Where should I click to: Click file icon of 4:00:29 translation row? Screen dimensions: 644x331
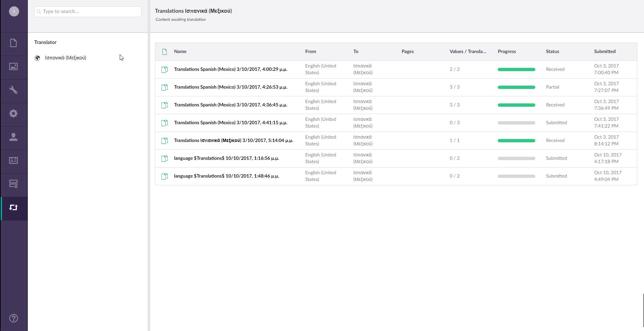(x=164, y=69)
